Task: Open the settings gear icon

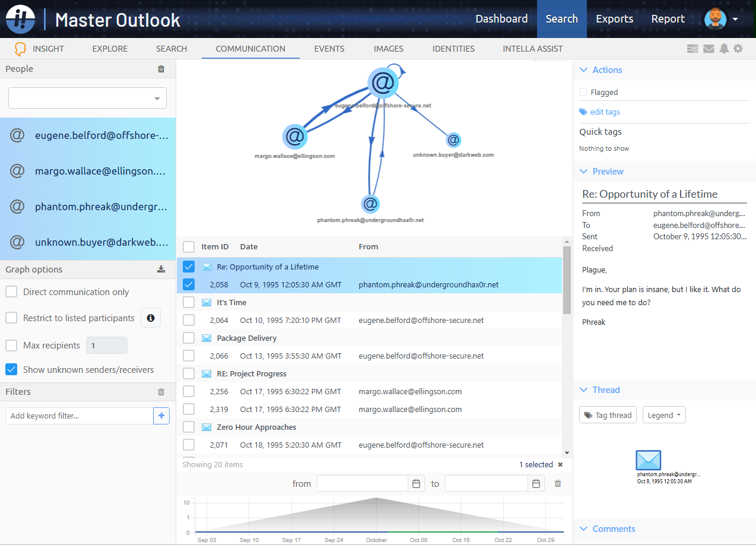Action: 738,48
